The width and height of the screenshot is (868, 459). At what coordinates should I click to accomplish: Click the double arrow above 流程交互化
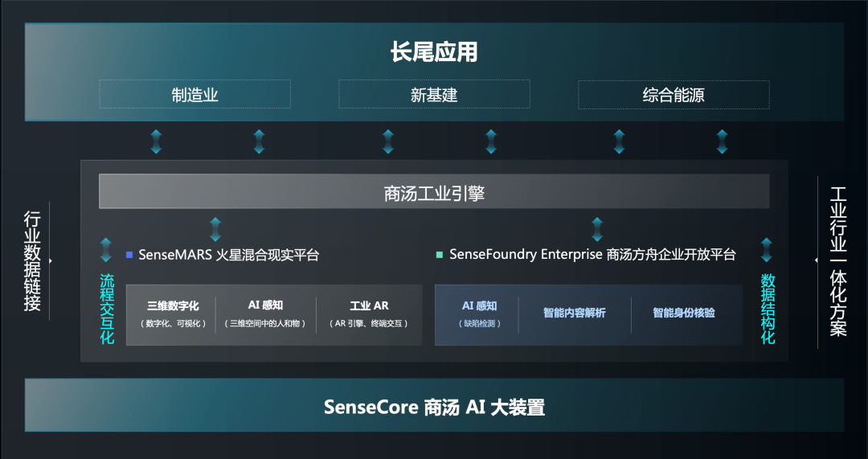106,250
